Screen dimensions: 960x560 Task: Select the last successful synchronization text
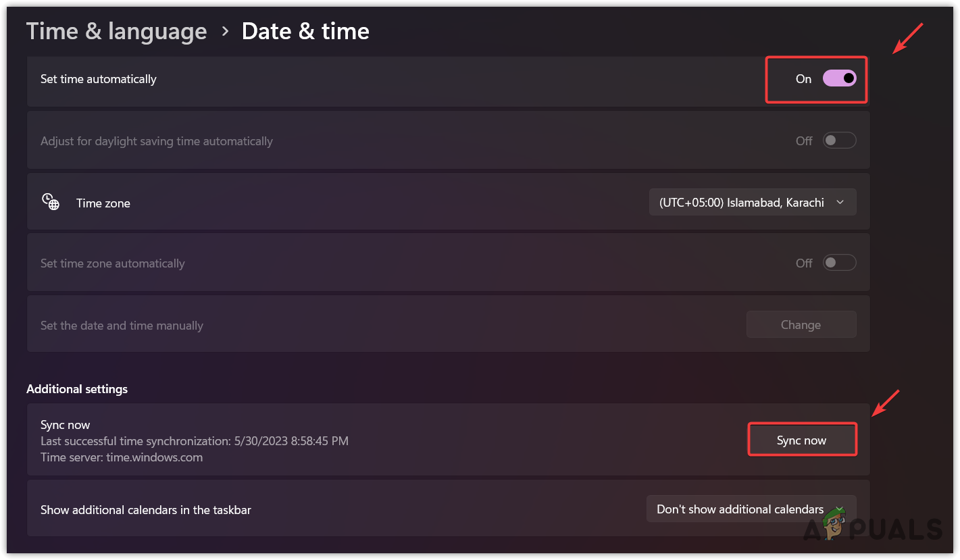[195, 441]
